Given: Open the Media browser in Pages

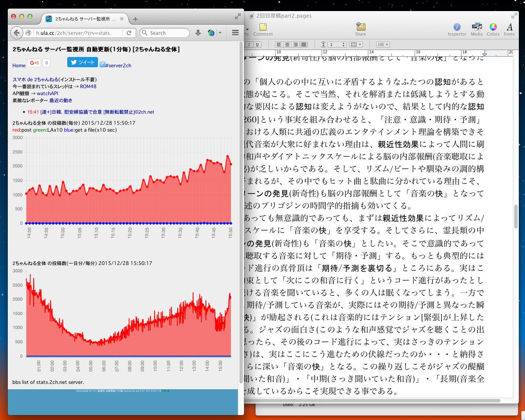Looking at the screenshot, I should click(x=477, y=30).
